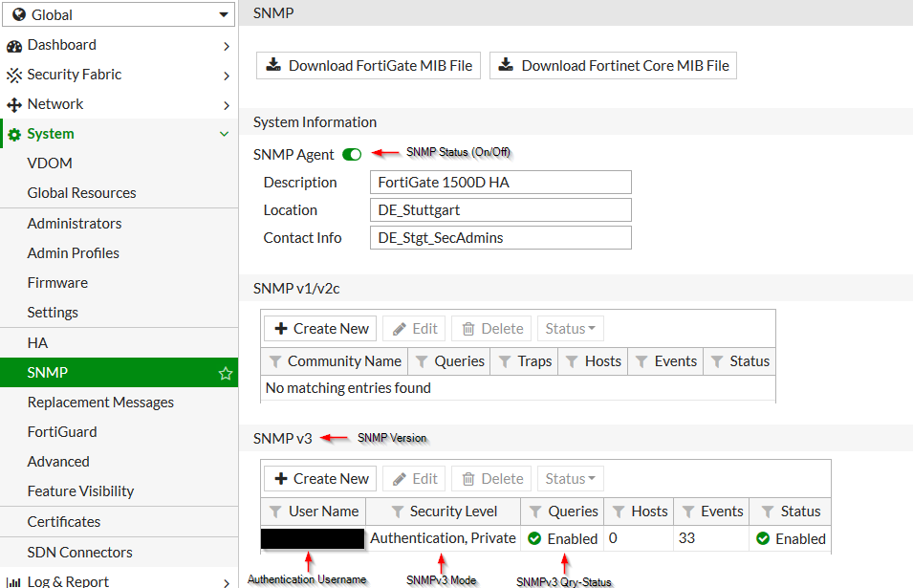
Task: Filter the Traps column
Action: [x=506, y=362]
